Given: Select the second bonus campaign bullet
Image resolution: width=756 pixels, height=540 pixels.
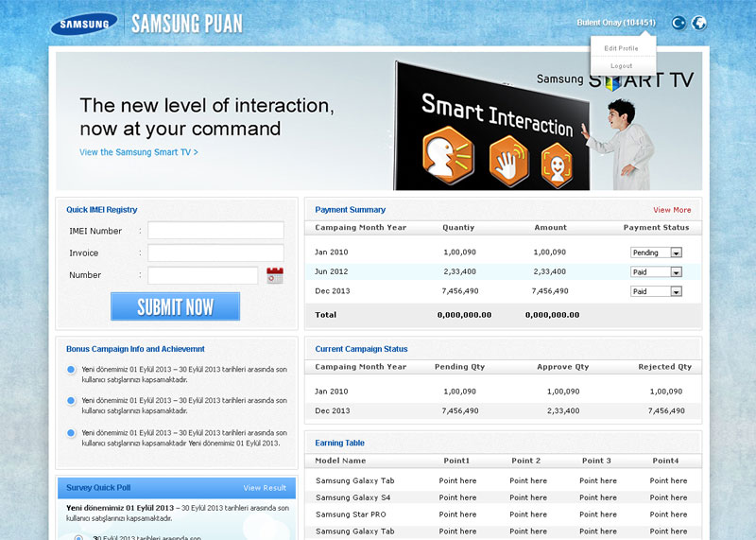Looking at the screenshot, I should pos(71,401).
